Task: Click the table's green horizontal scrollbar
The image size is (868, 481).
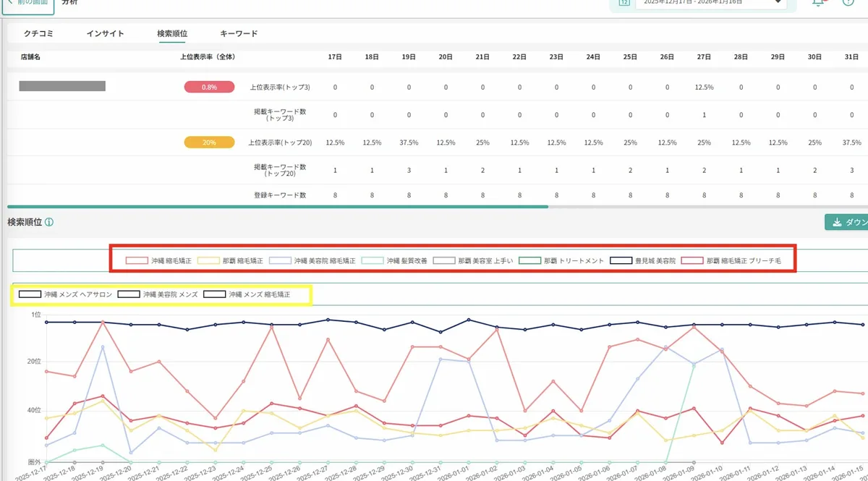Action: click(277, 207)
